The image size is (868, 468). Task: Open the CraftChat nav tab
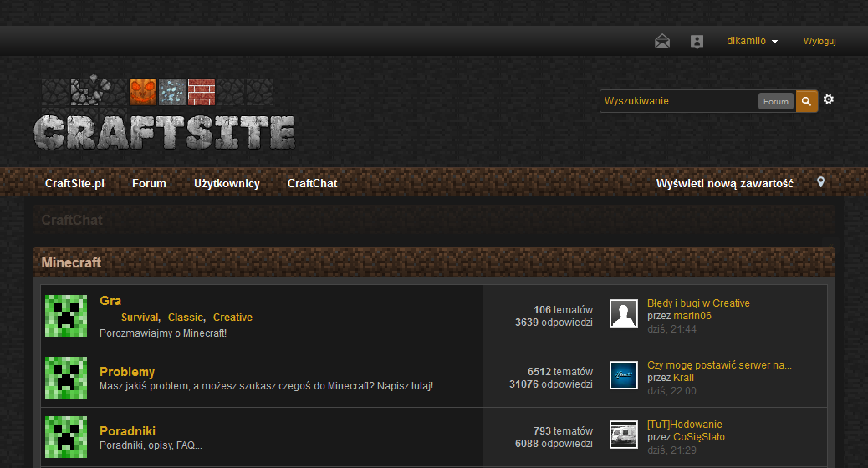click(x=312, y=183)
